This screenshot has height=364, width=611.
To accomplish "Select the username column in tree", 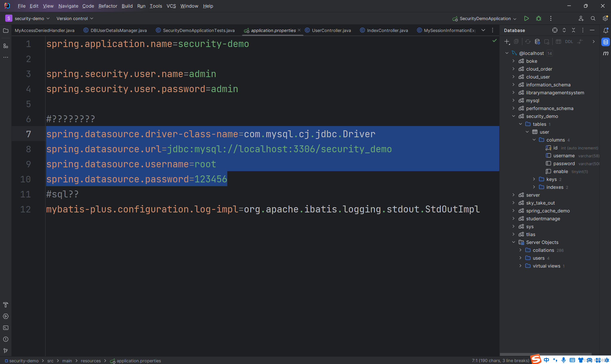I will pos(564,156).
